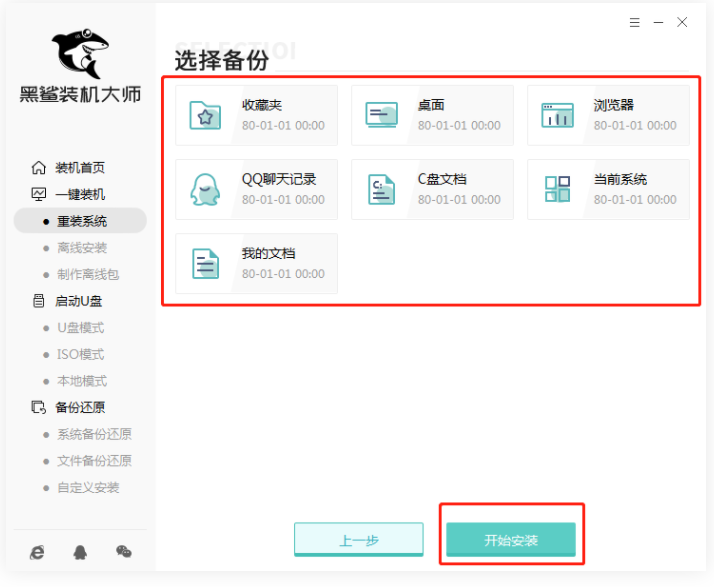Image resolution: width=714 pixels, height=587 pixels.
Task: Select 离线安装 in the sidebar
Action: (81, 248)
